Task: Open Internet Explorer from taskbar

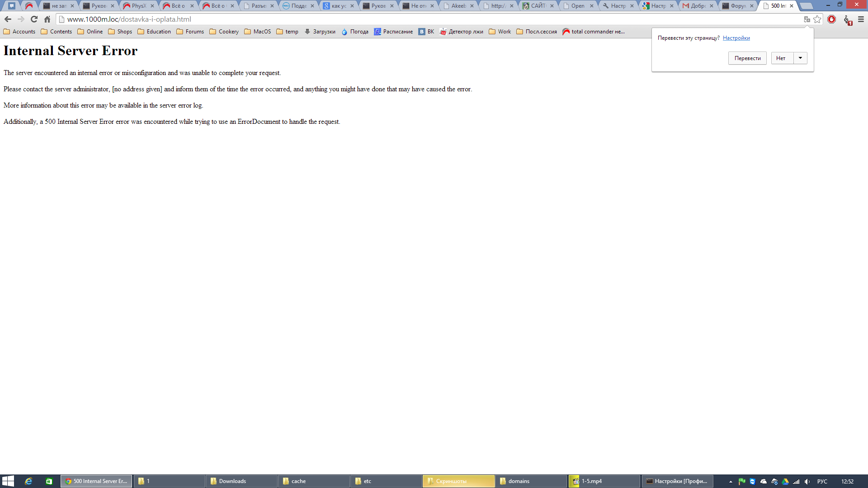Action: click(28, 481)
